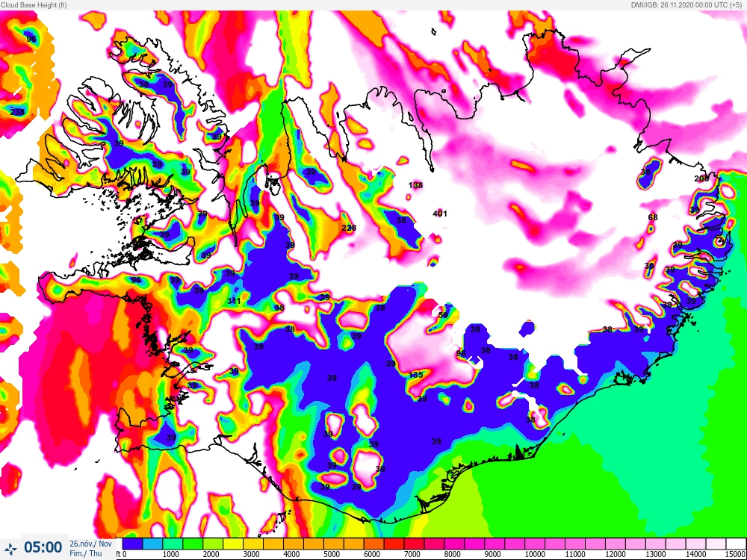Click the '401' cloud base value on map
This screenshot has width=747, height=560.
pyautogui.click(x=440, y=214)
